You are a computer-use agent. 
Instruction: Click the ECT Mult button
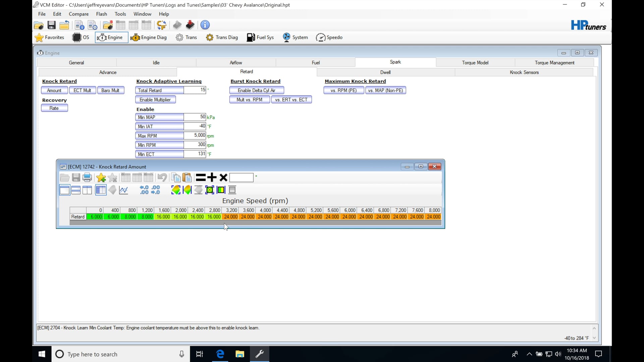[82, 90]
